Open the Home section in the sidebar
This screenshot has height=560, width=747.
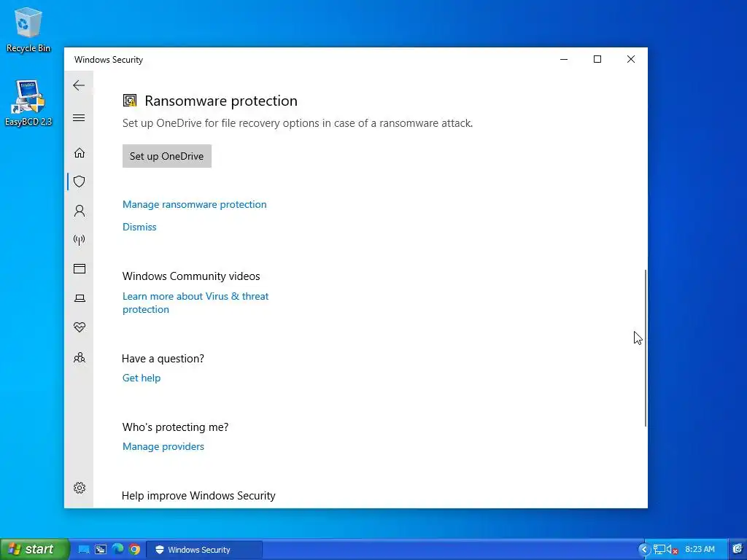[x=79, y=152]
